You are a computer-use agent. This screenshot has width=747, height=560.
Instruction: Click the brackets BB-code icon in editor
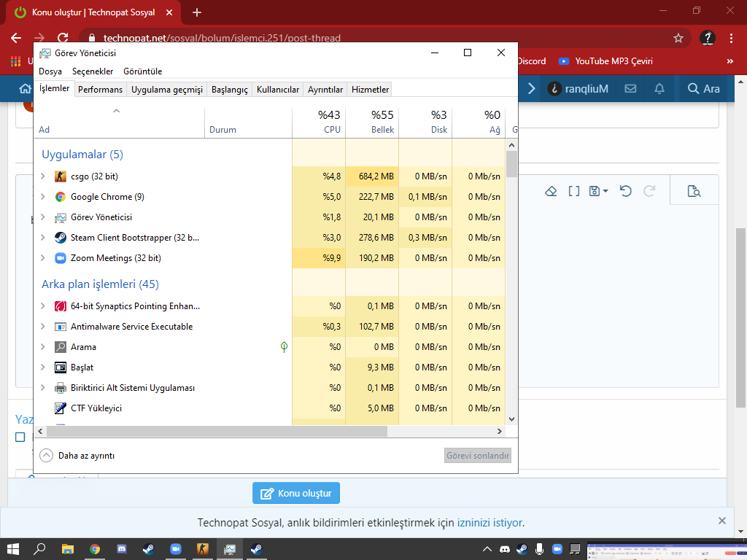[574, 192]
